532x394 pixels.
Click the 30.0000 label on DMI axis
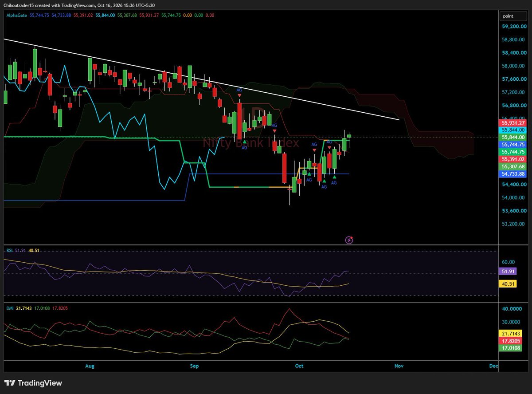(511, 322)
